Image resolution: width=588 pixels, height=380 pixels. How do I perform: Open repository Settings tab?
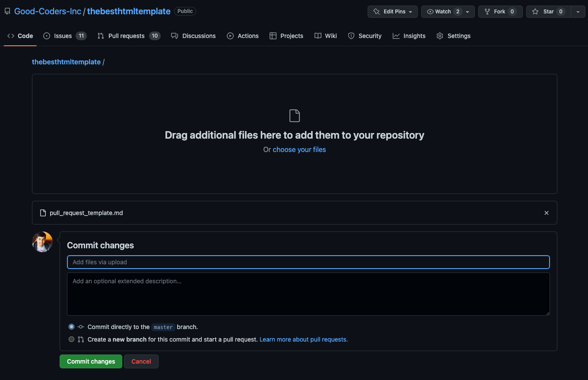click(x=454, y=36)
